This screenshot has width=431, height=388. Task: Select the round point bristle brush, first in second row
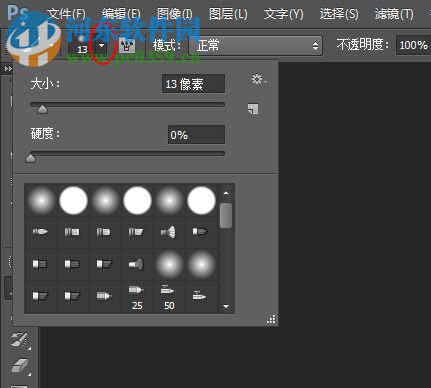click(x=40, y=232)
